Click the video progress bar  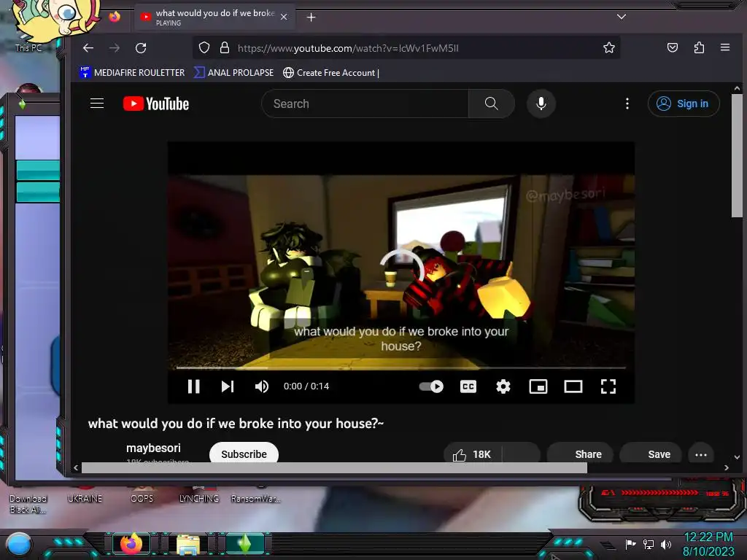(400, 367)
